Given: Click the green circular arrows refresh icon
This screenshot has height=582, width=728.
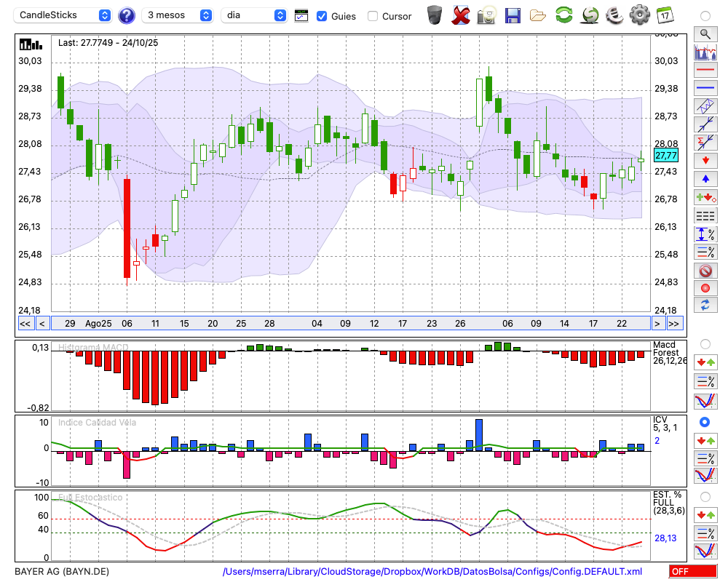Looking at the screenshot, I should pyautogui.click(x=563, y=15).
